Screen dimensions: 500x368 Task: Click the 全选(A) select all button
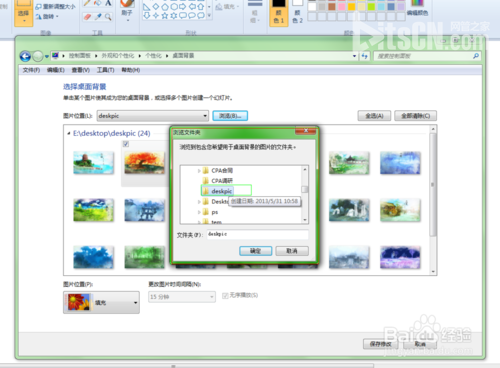click(x=374, y=116)
